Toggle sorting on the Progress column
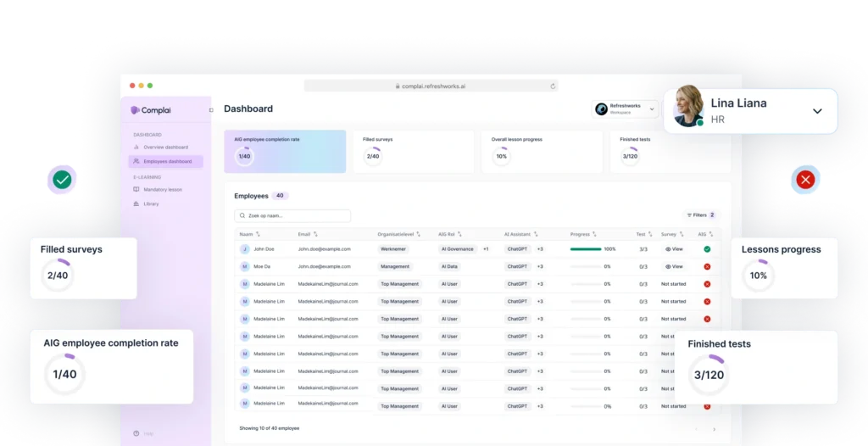This screenshot has height=446, width=868. [x=594, y=234]
